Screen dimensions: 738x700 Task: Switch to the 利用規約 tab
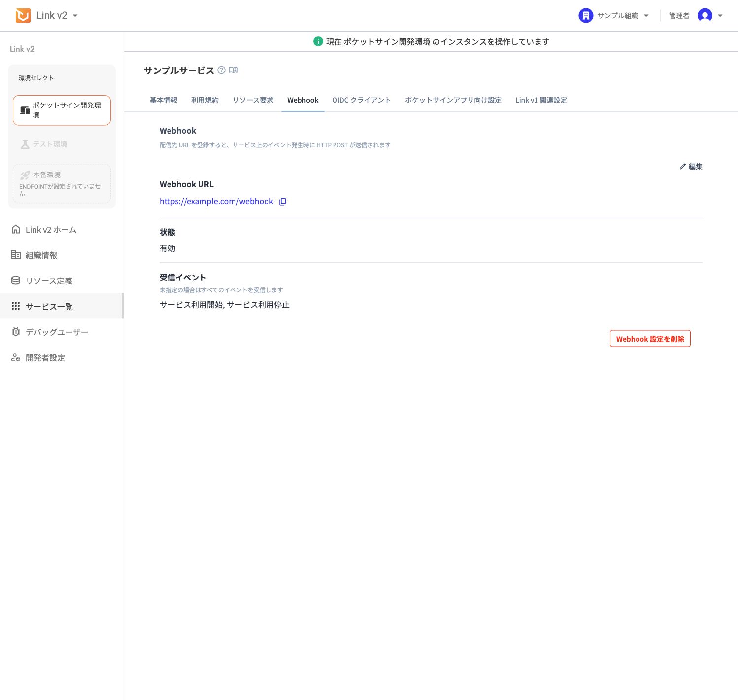click(205, 100)
